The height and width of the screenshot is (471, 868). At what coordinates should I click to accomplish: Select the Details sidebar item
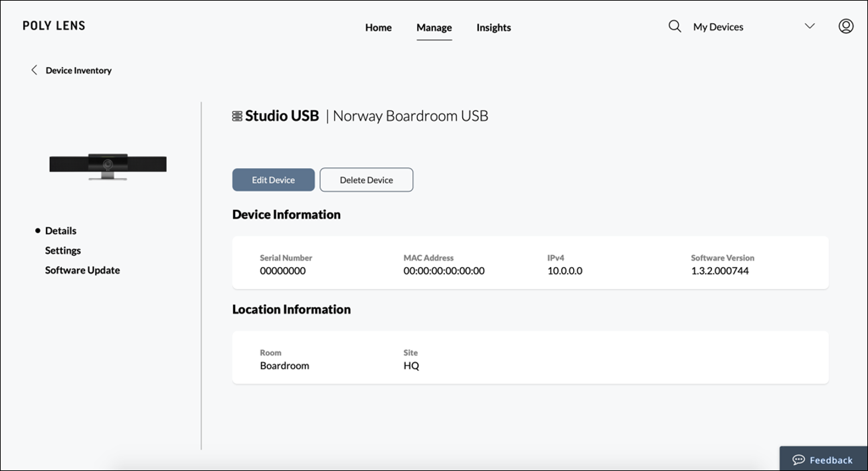60,231
